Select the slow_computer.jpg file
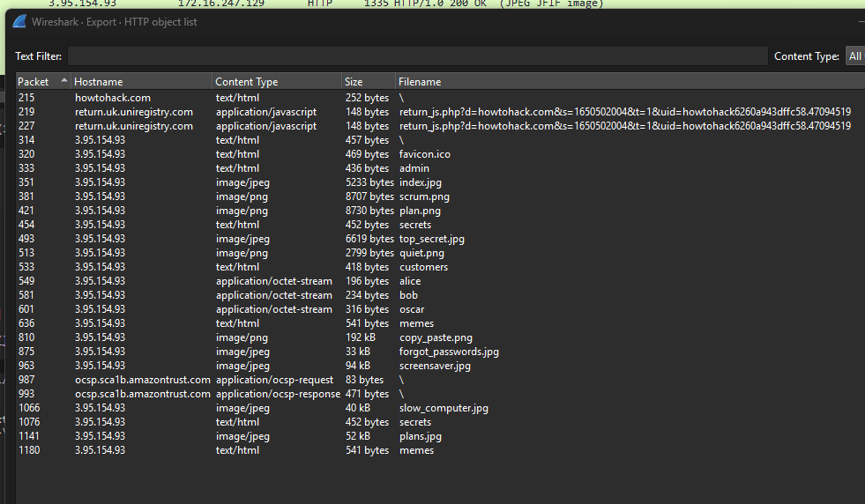This screenshot has width=865, height=504. point(440,408)
